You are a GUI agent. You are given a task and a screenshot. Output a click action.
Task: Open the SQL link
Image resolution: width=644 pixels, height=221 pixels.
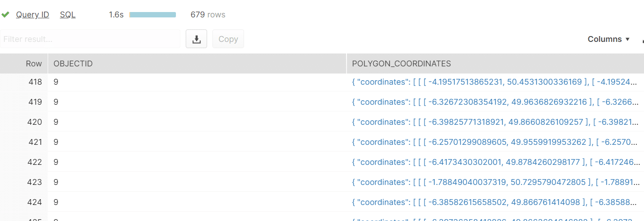click(x=68, y=15)
